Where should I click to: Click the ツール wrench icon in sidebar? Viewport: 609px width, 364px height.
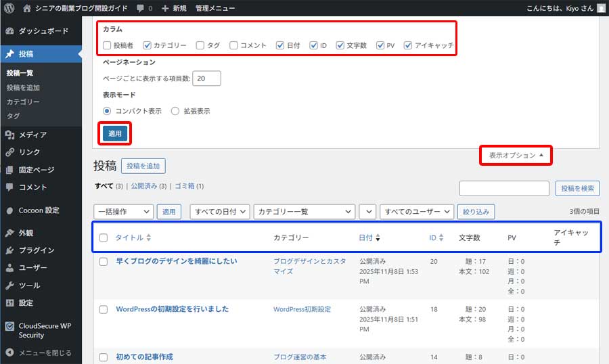tap(9, 286)
